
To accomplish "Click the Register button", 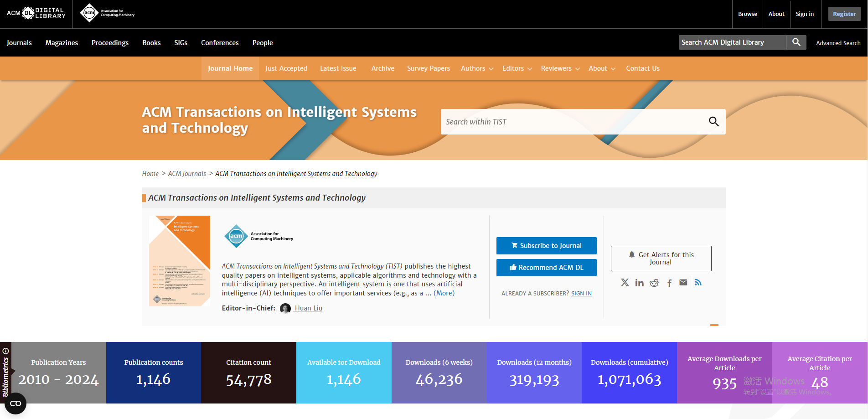I will coord(844,14).
